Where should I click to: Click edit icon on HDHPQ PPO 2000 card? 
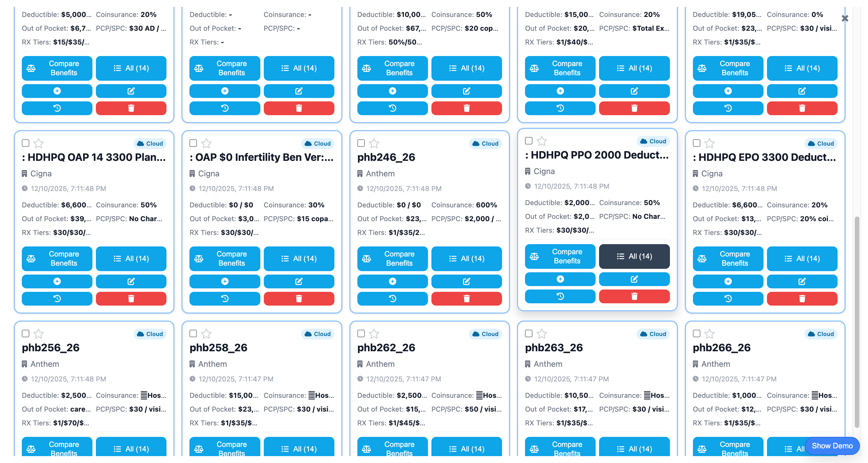[x=634, y=279]
